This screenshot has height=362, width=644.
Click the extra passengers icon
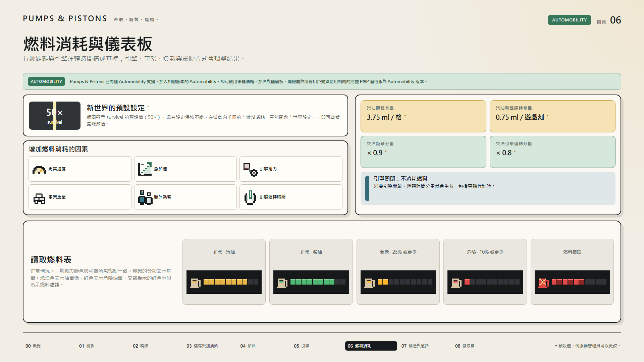145,197
